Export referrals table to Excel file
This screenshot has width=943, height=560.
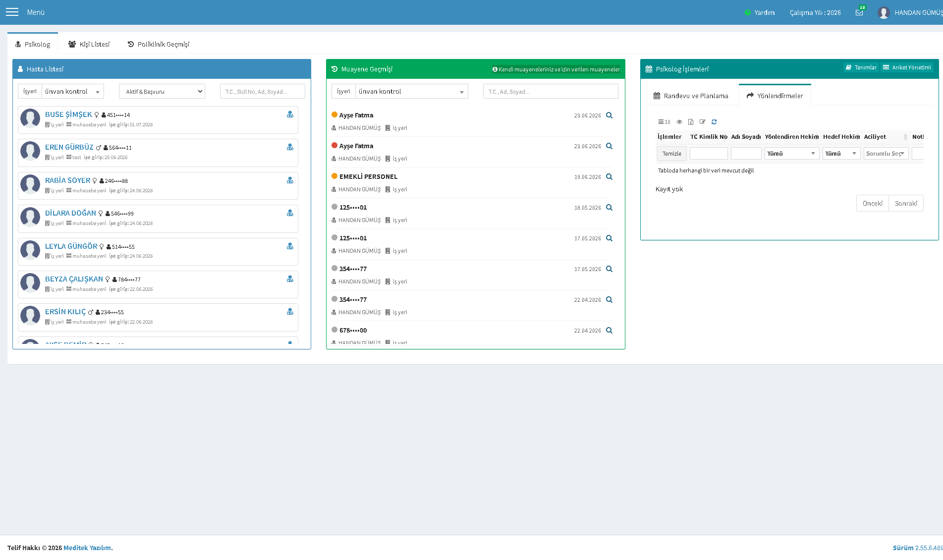(x=691, y=122)
